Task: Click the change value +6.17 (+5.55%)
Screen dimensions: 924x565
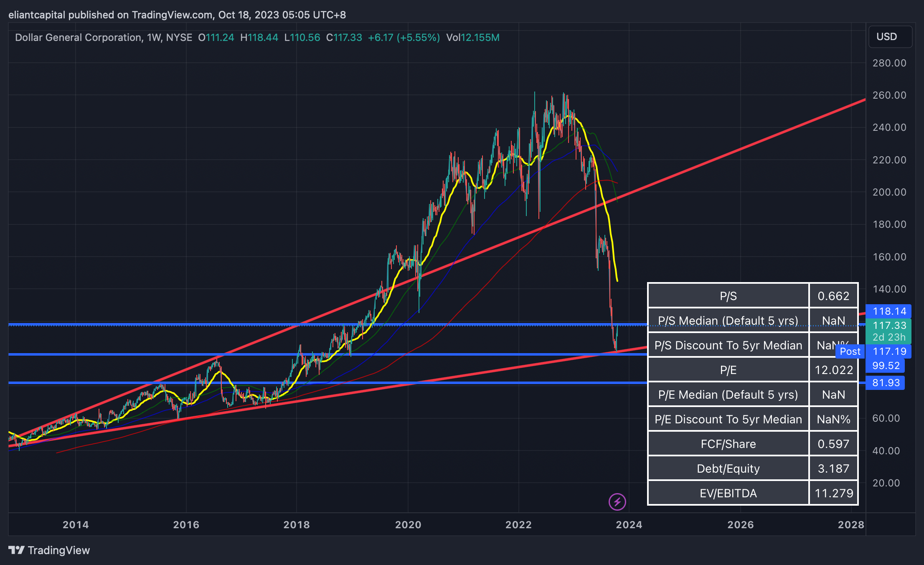Action: 404,38
